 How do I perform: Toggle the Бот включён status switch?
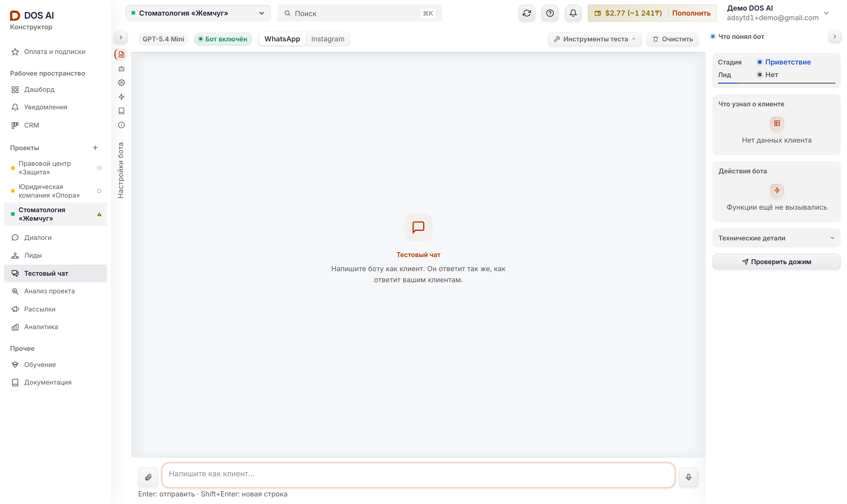click(x=223, y=39)
